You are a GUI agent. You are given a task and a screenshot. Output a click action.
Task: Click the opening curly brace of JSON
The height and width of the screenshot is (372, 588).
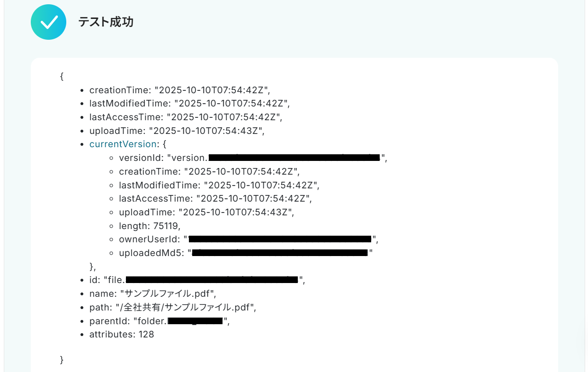click(62, 76)
